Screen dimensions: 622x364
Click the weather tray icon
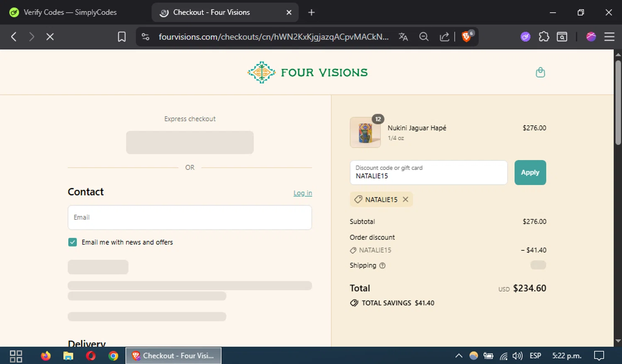(x=474, y=356)
